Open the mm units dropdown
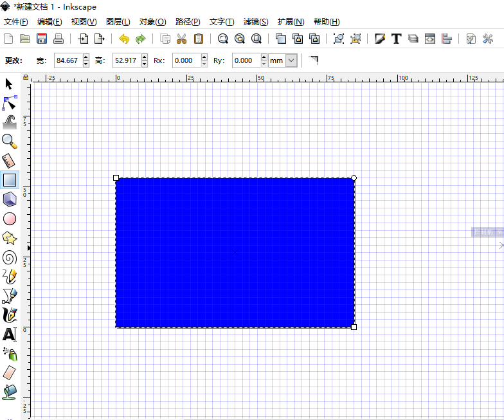 pos(291,60)
